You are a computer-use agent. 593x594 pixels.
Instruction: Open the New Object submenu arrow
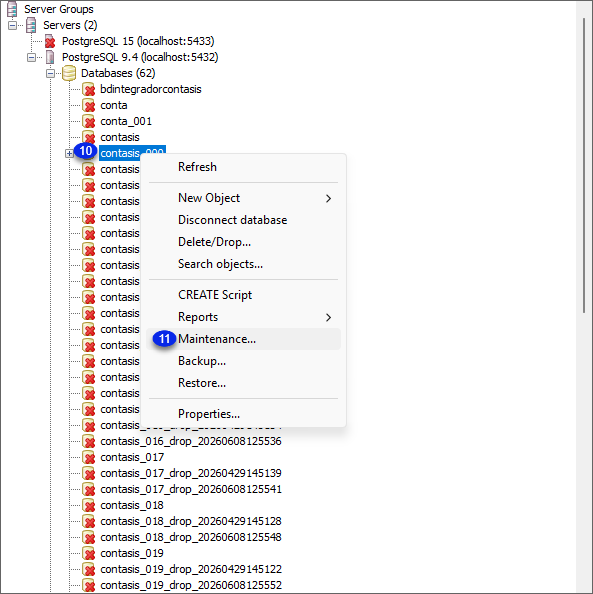tap(328, 199)
